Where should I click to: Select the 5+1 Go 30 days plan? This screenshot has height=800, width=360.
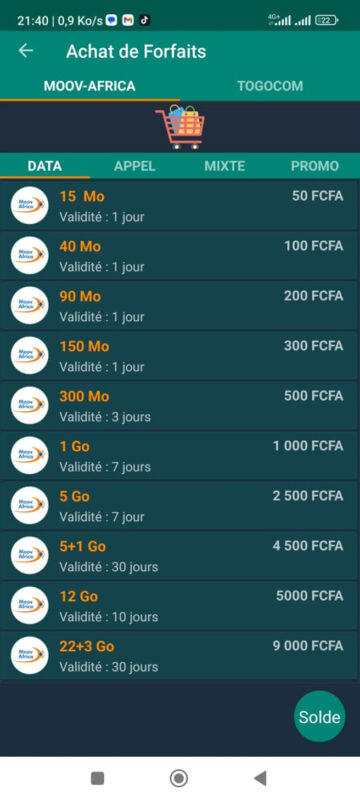tap(179, 556)
